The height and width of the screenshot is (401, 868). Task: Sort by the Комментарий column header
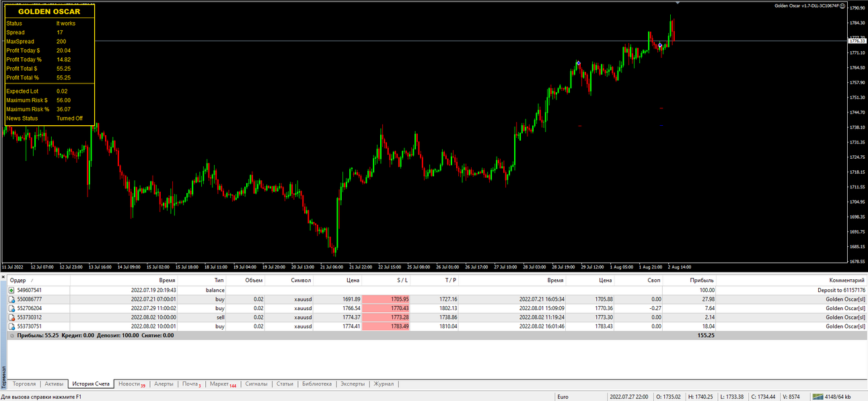791,280
